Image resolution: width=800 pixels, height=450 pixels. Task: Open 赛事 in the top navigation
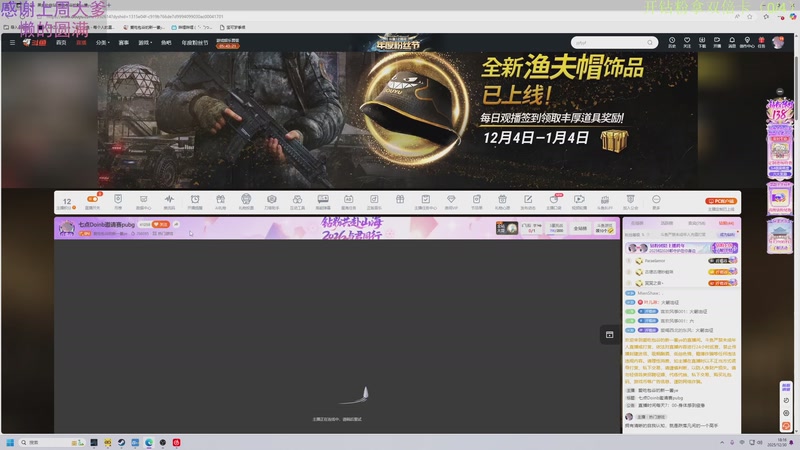(x=123, y=43)
